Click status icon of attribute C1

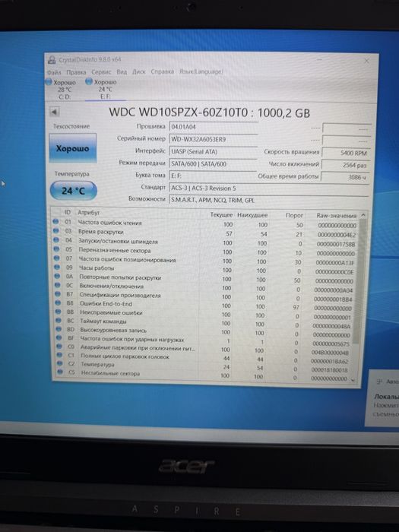point(60,355)
